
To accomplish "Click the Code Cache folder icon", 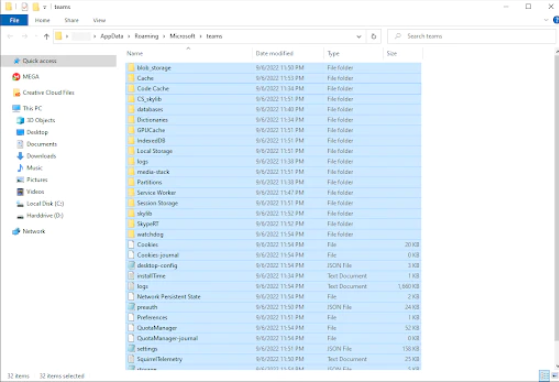I will (x=131, y=88).
